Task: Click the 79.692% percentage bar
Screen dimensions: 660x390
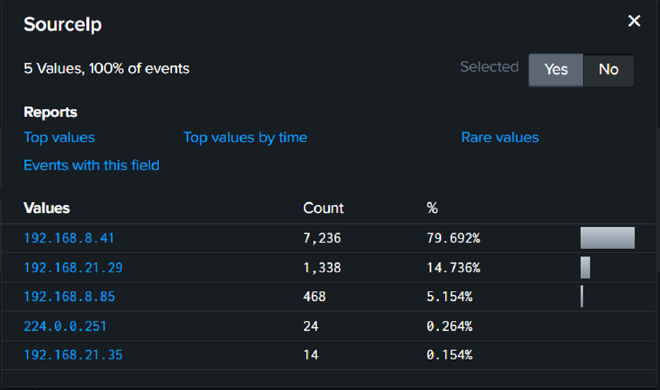Action: 607,238
